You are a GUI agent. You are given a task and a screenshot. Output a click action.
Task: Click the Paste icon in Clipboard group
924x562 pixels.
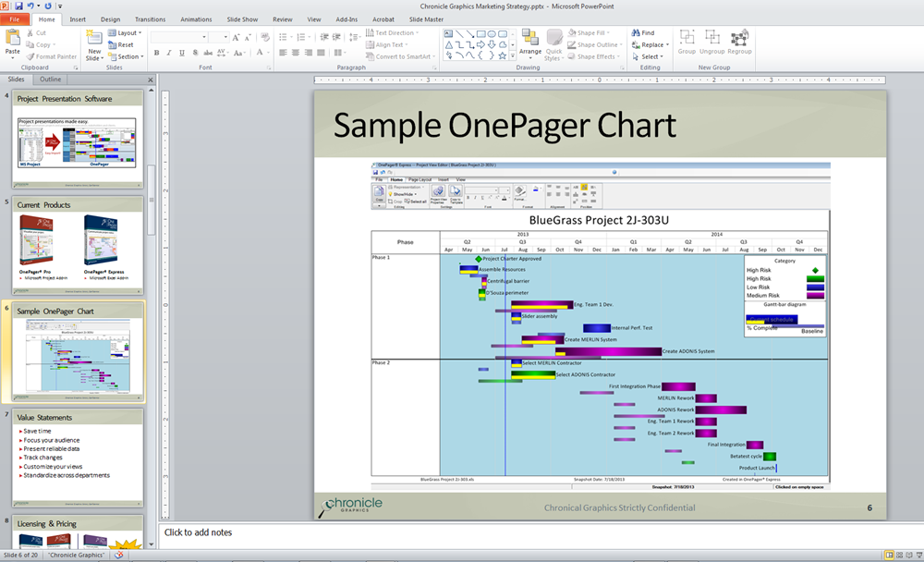(x=13, y=40)
